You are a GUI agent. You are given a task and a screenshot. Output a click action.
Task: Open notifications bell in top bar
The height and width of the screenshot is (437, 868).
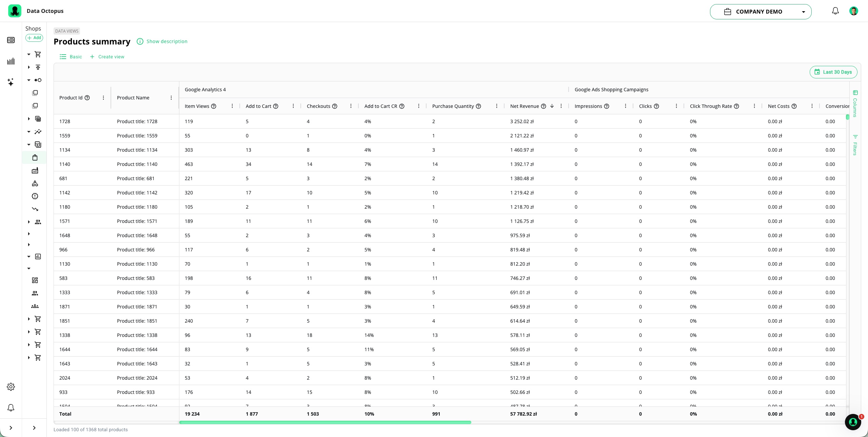835,11
